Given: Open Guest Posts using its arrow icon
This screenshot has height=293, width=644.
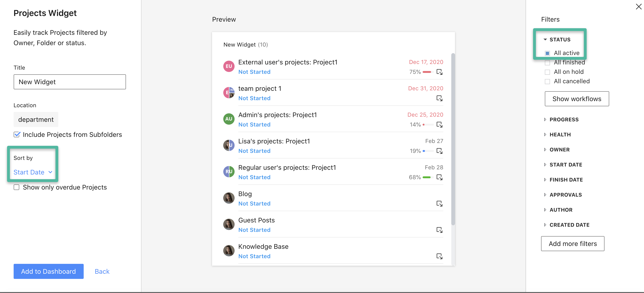Looking at the screenshot, I should tap(439, 230).
